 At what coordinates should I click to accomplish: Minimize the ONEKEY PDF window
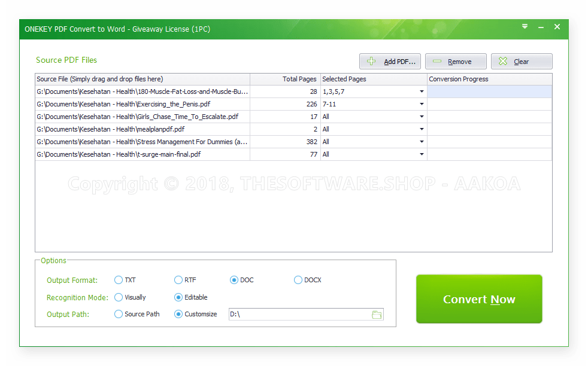[x=541, y=27]
